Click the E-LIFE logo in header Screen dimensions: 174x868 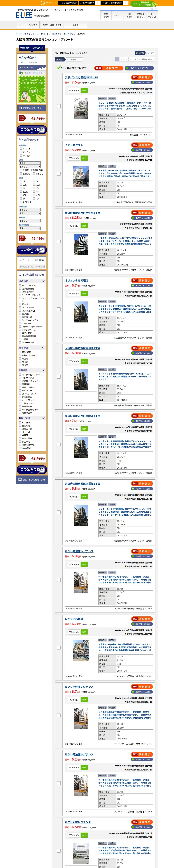(x=24, y=15)
